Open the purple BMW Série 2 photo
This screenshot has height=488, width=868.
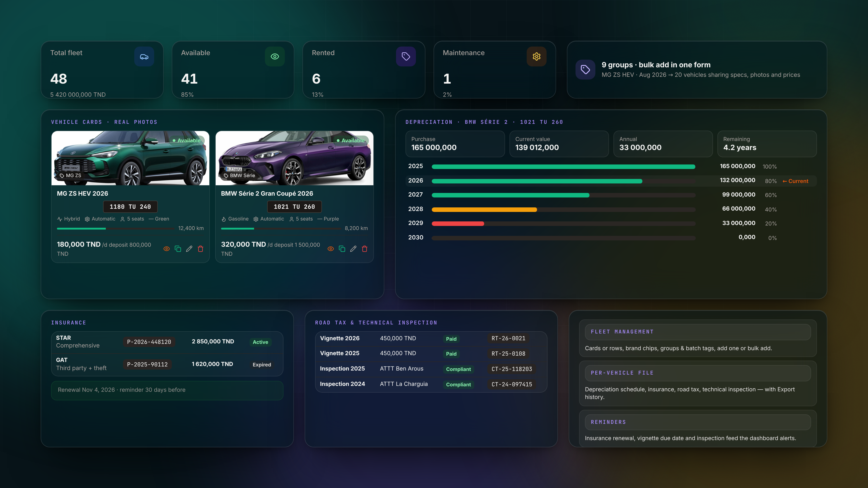point(295,158)
